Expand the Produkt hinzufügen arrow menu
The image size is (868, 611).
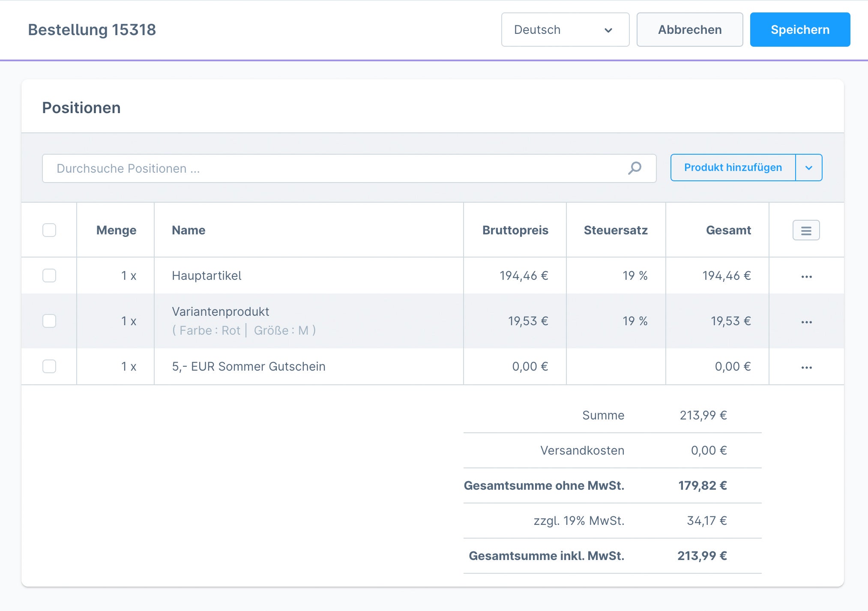pos(809,168)
